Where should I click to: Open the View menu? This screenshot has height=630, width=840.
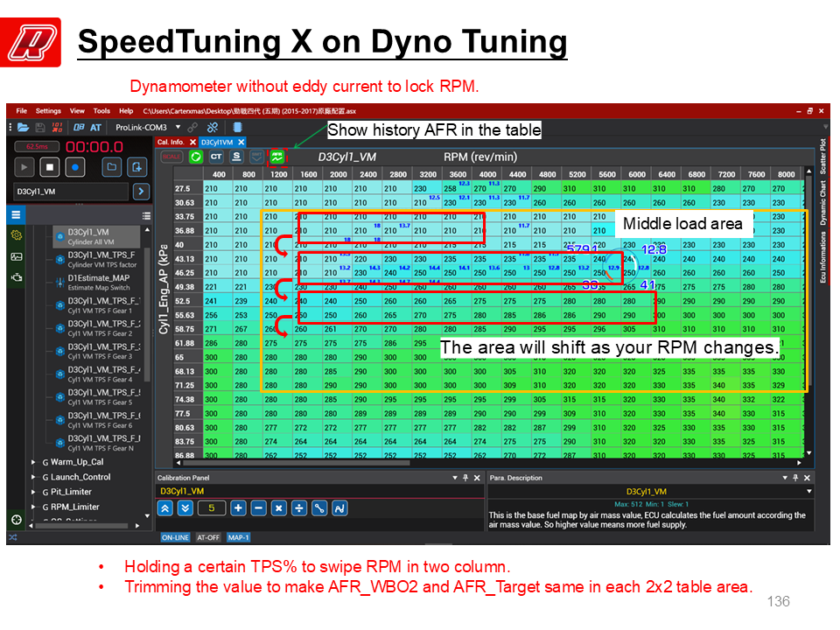point(77,111)
